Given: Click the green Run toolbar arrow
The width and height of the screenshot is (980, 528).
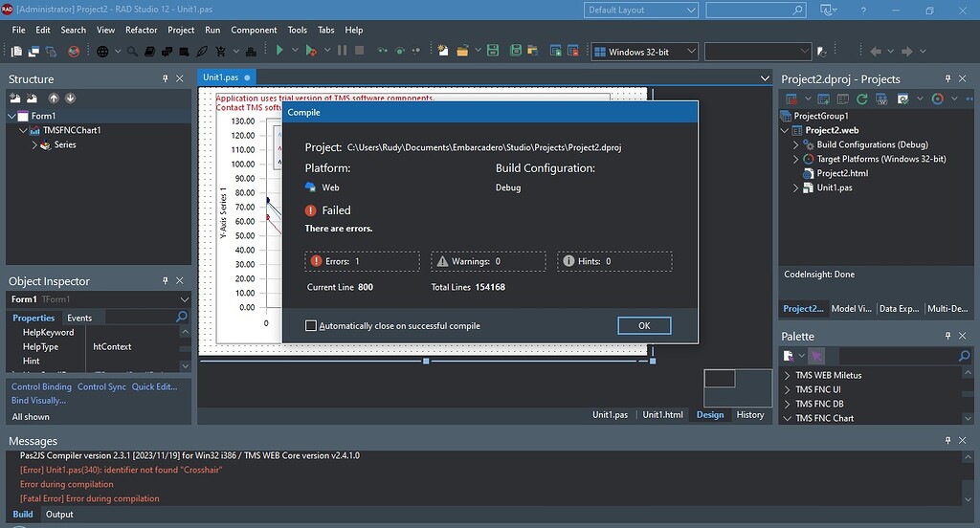Looking at the screenshot, I should 279,51.
